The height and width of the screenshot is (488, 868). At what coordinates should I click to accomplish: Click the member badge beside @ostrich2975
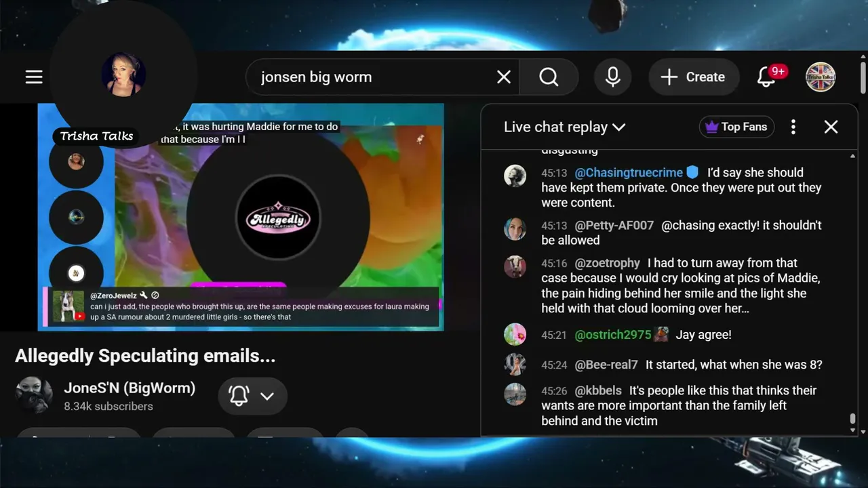[x=661, y=334]
